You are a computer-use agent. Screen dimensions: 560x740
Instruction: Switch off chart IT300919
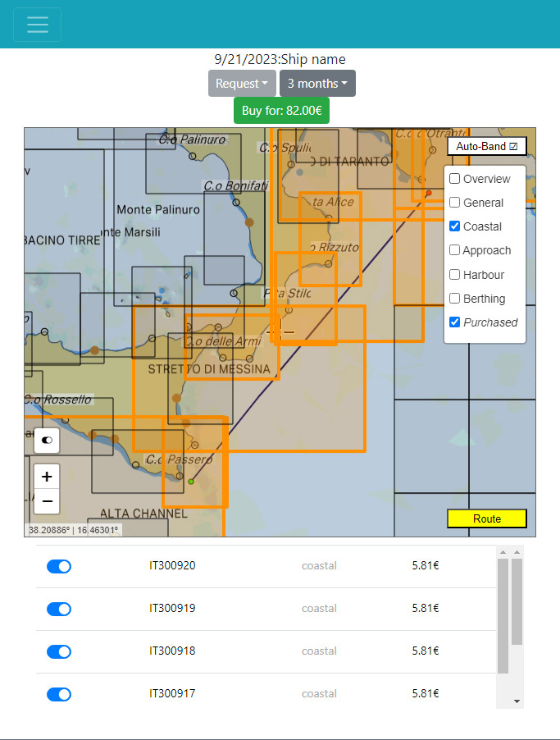click(59, 609)
